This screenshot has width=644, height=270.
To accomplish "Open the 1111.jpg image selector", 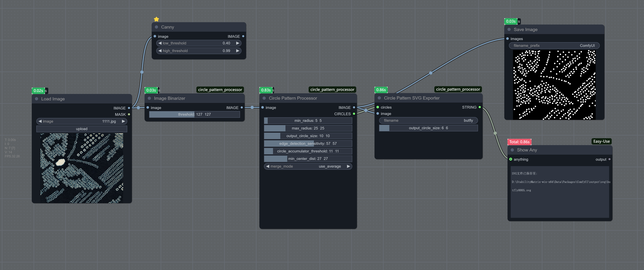I will click(82, 121).
